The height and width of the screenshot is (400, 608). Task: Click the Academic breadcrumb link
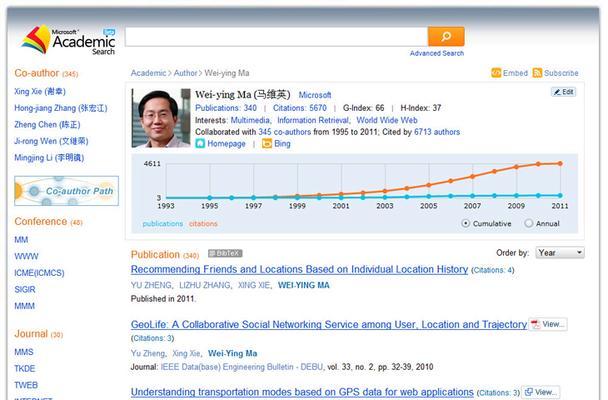148,73
